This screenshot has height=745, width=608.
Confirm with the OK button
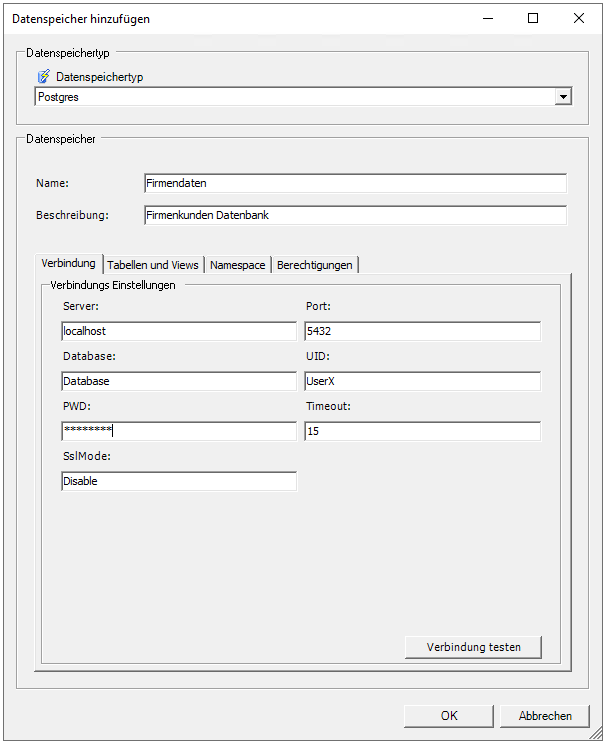tap(449, 716)
